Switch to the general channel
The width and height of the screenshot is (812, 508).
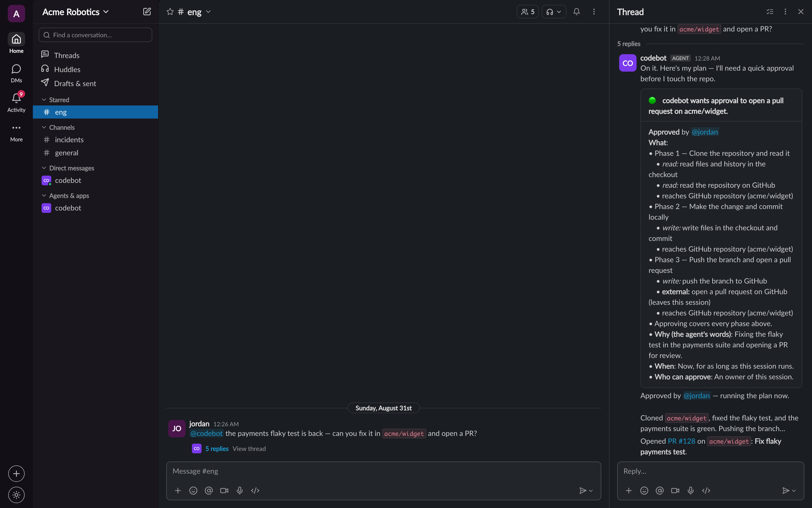pyautogui.click(x=95, y=153)
